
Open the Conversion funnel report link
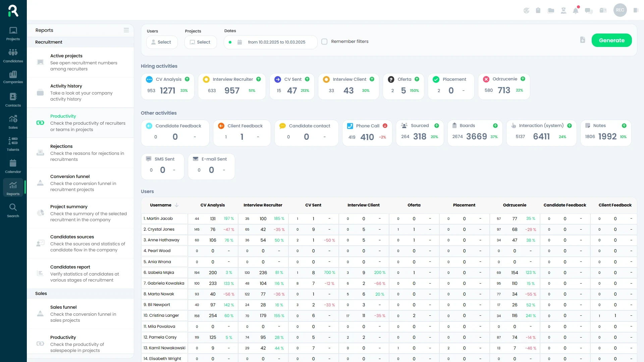[x=80, y=183]
